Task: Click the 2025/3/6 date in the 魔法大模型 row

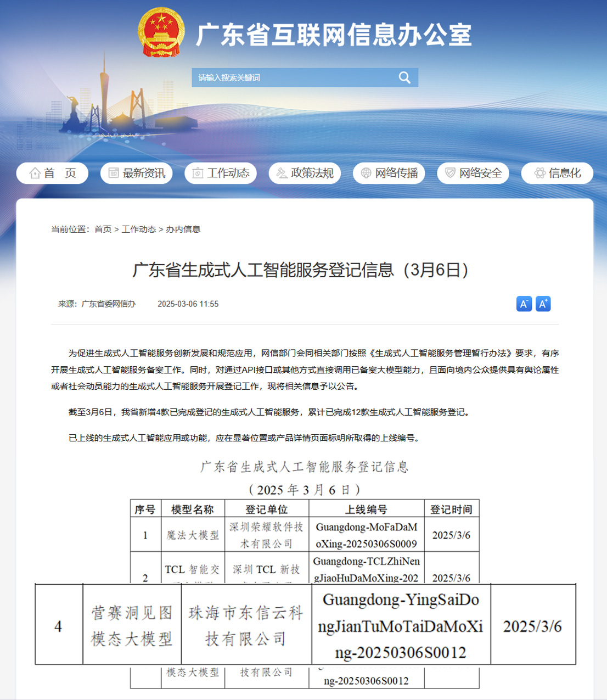Action: (x=451, y=535)
